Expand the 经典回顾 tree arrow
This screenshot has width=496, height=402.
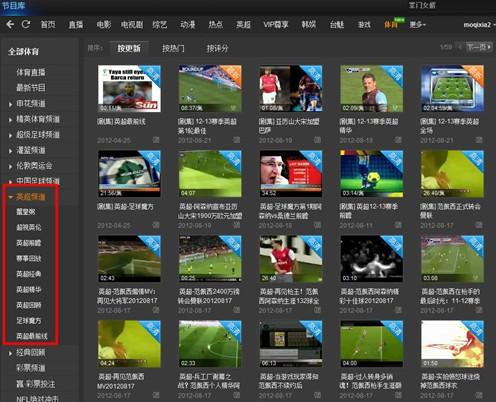pos(11,353)
